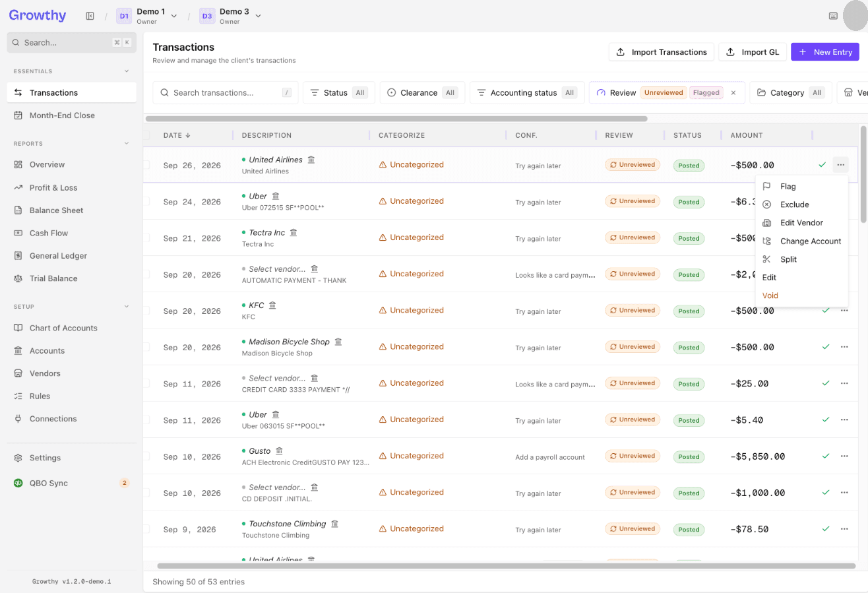This screenshot has height=593, width=868.
Task: Approve the United Airlines Sep 26 transaction
Action: pos(822,164)
